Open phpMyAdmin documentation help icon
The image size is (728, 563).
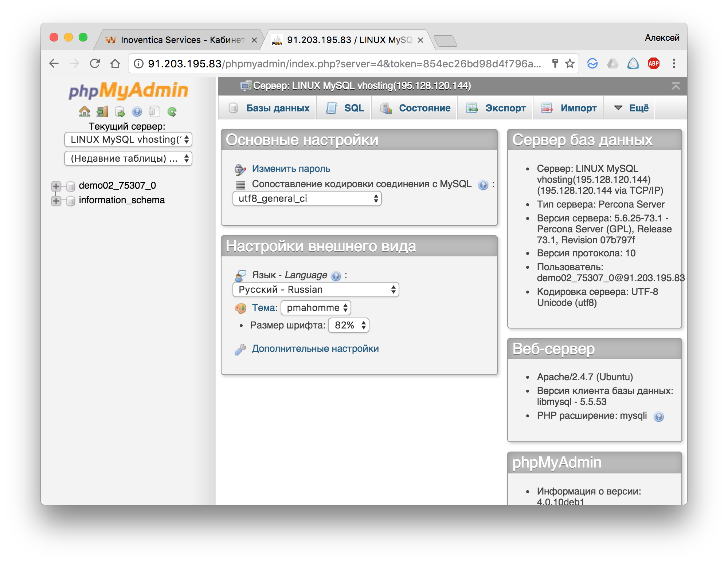tap(137, 111)
